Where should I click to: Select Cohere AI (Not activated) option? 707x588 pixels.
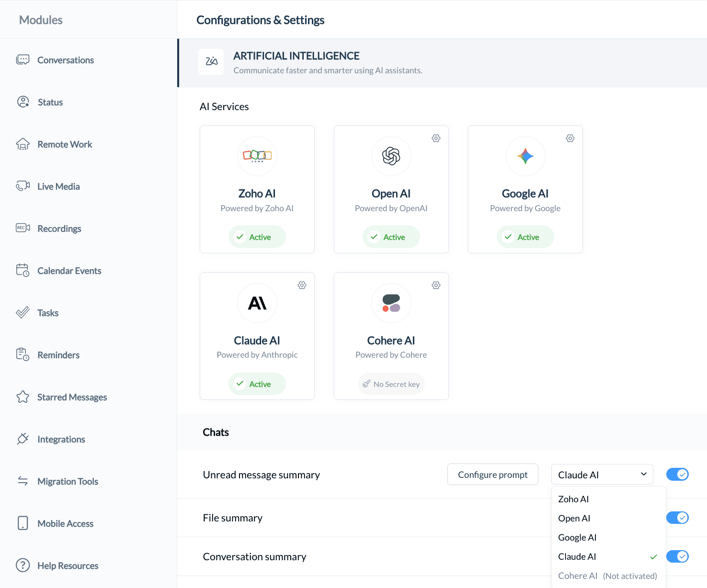pyautogui.click(x=608, y=576)
